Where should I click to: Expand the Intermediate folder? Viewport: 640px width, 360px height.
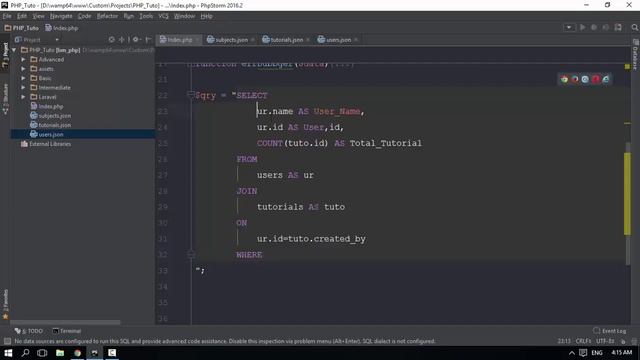click(23, 87)
